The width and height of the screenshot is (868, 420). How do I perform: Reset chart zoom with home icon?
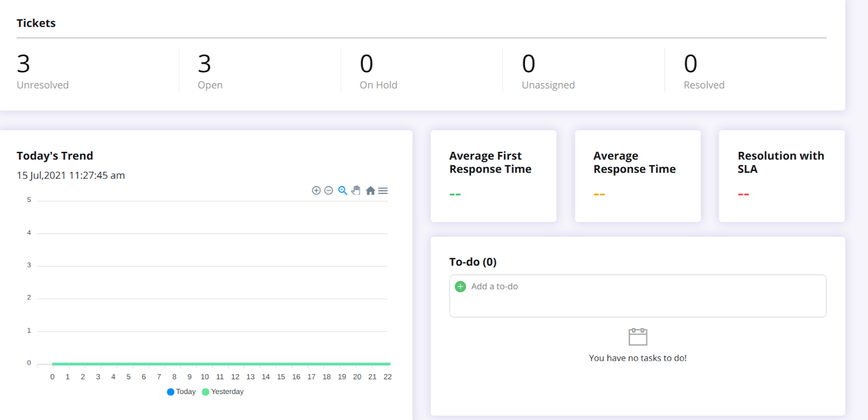tap(371, 190)
